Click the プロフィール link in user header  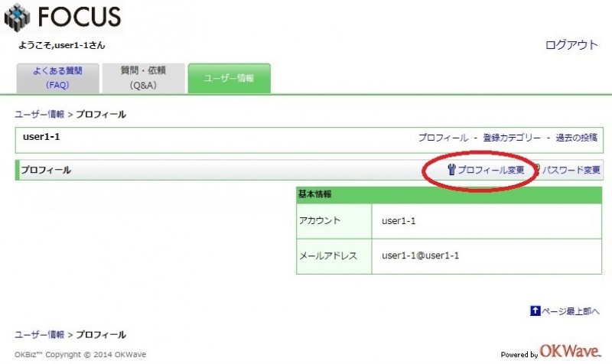(x=443, y=138)
